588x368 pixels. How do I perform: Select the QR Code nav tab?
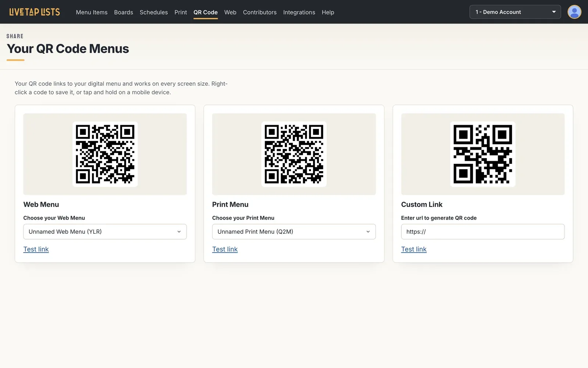tap(205, 12)
